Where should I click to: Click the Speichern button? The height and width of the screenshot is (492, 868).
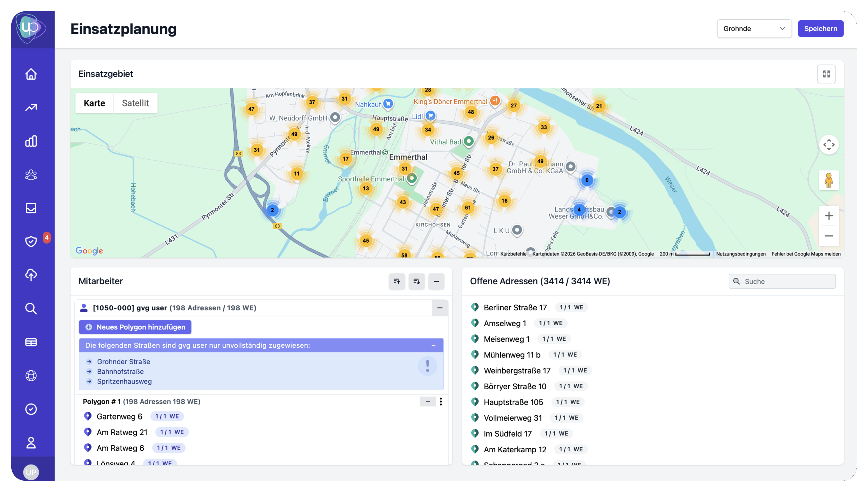click(820, 28)
